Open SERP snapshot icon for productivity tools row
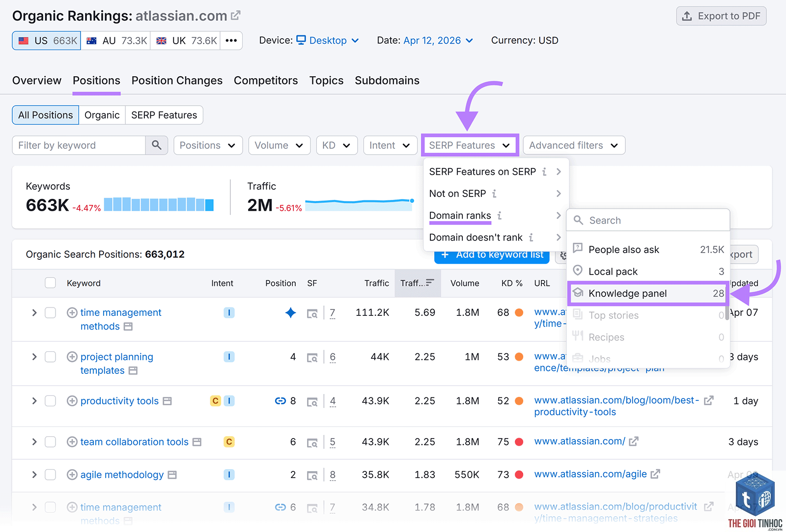This screenshot has height=532, width=786. click(312, 401)
